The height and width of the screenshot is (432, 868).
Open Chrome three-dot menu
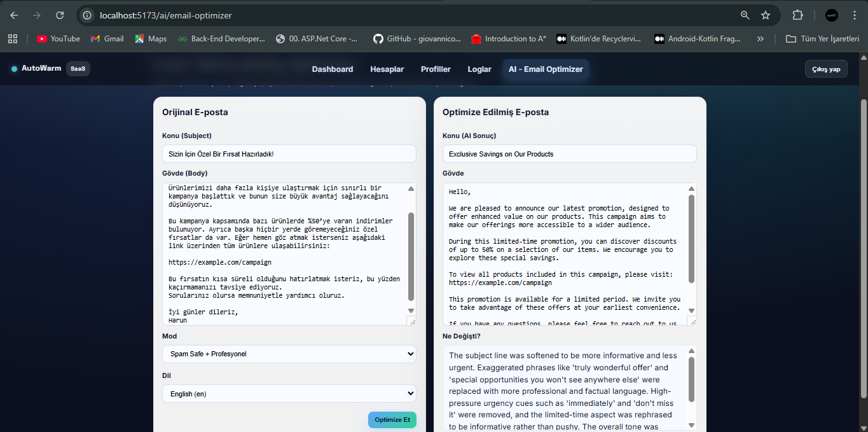[x=855, y=15]
